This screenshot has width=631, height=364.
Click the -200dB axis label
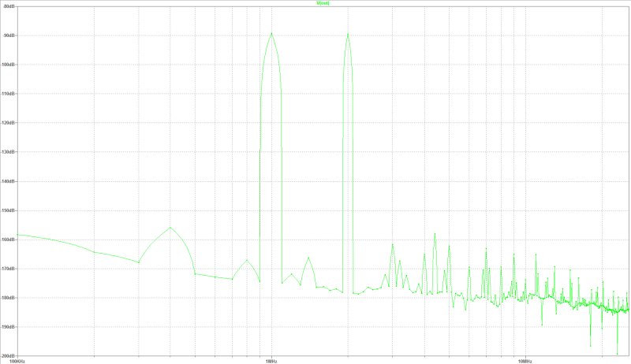[x=8, y=356]
